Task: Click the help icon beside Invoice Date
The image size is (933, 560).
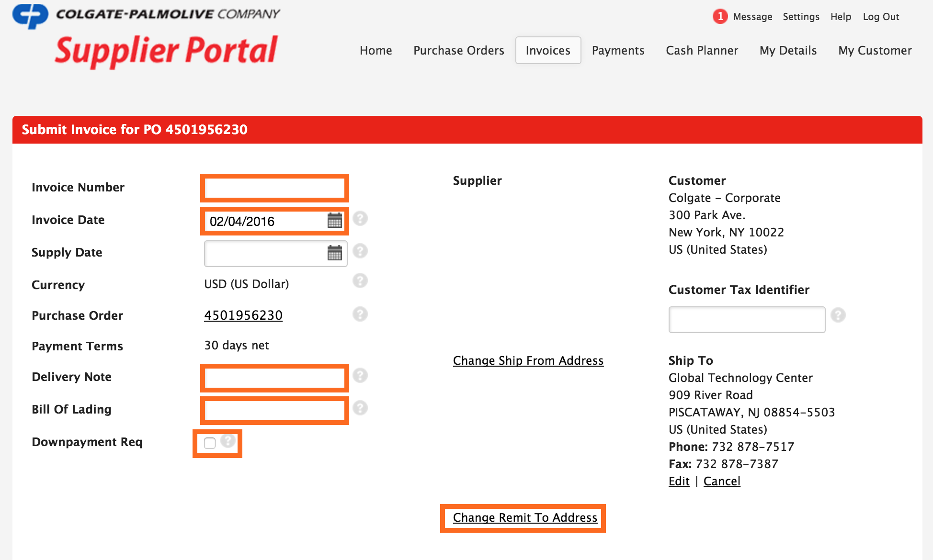Action: pyautogui.click(x=360, y=218)
